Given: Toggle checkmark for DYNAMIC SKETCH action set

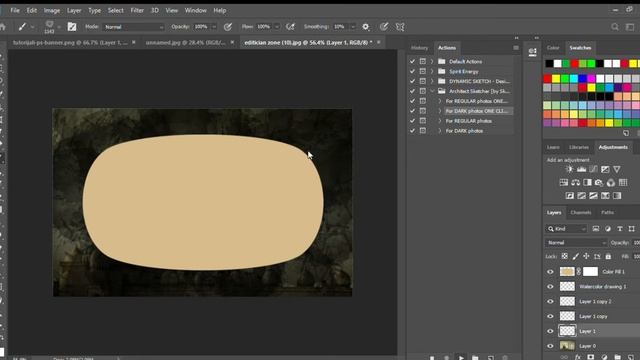Looking at the screenshot, I should pyautogui.click(x=412, y=81).
